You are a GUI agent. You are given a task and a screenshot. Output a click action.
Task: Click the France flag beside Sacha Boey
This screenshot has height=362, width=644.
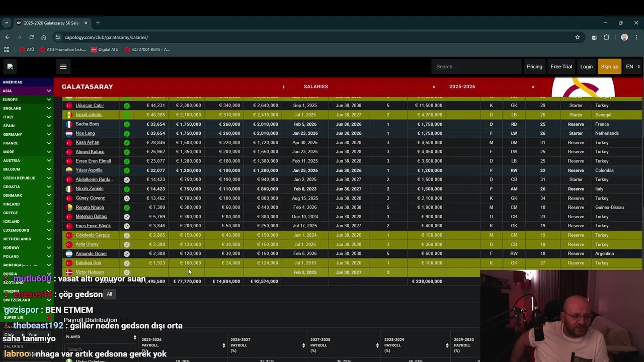pos(69,124)
